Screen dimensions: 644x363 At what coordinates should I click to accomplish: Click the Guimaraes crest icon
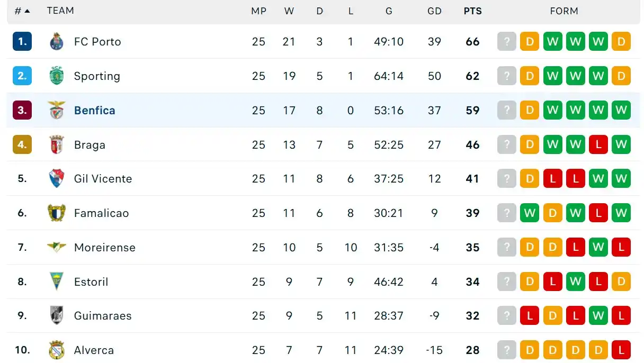[57, 315]
